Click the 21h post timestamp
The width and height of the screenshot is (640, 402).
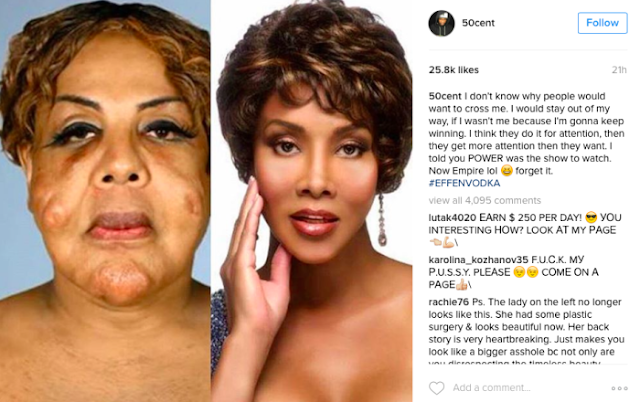pyautogui.click(x=619, y=70)
